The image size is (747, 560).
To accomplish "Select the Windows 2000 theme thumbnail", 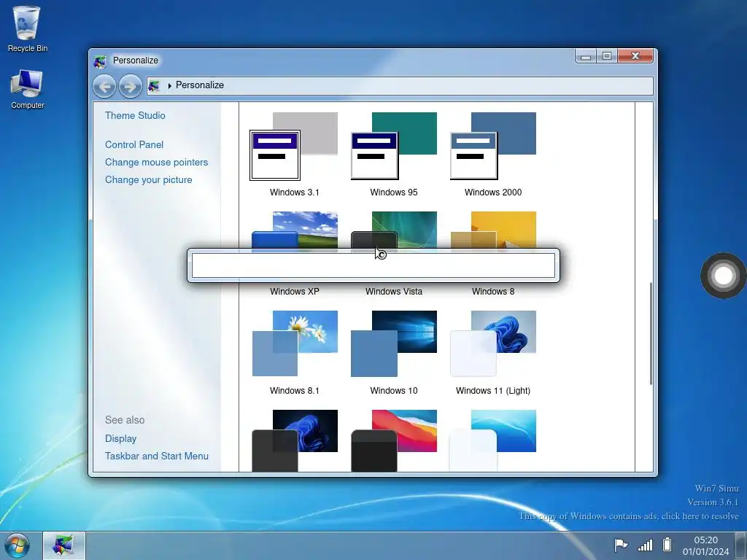I will (493, 146).
